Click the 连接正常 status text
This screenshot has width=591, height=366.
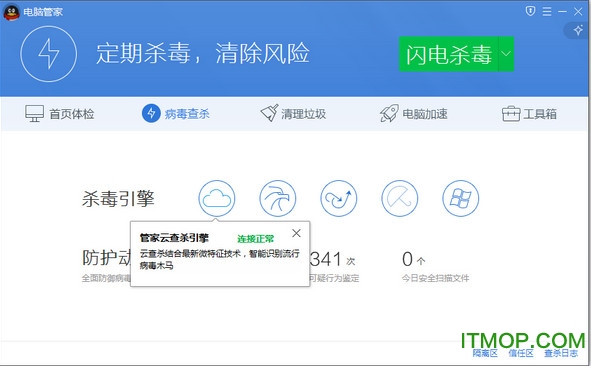[x=256, y=239]
